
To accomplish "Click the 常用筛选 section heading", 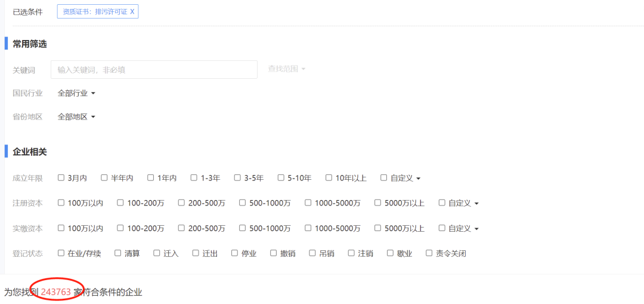I will (30, 44).
